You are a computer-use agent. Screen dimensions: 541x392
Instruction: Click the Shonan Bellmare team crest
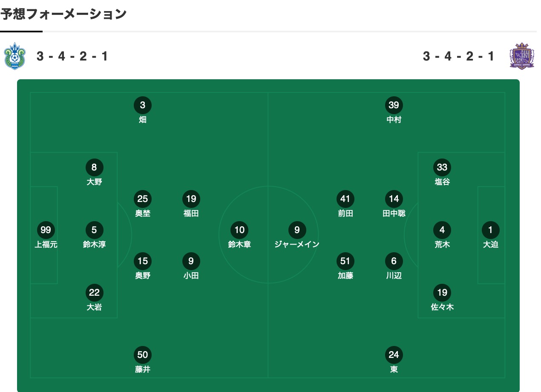(x=14, y=56)
